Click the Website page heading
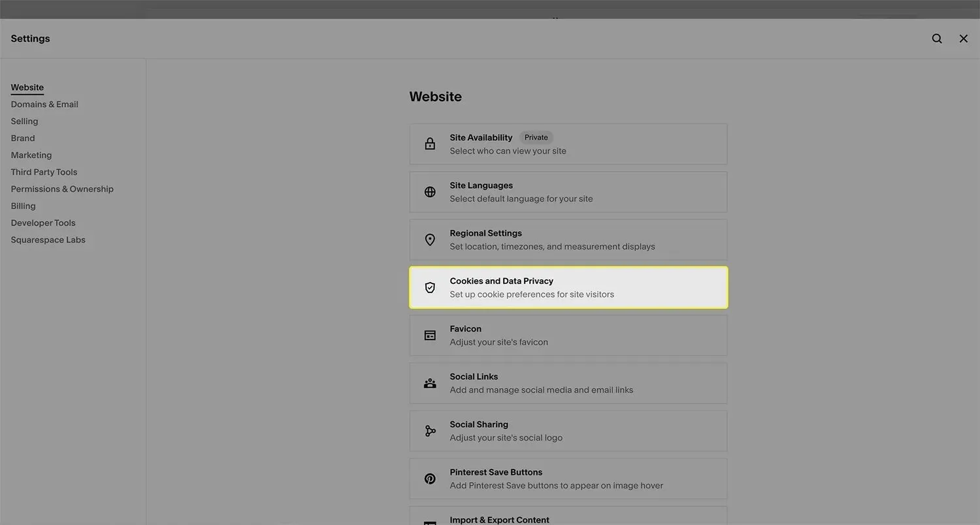Screen dimensions: 980x525 [436, 97]
